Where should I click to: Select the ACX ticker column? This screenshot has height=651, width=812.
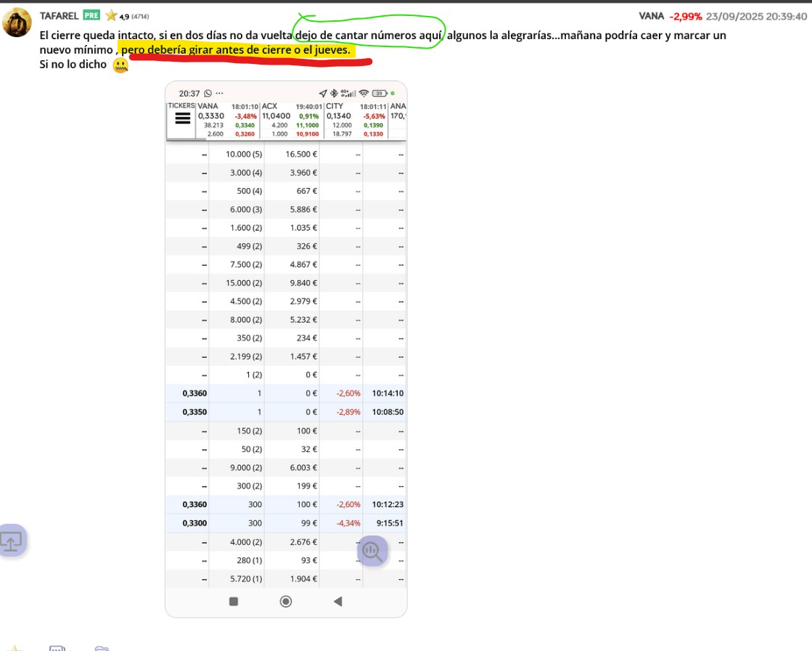(x=291, y=120)
